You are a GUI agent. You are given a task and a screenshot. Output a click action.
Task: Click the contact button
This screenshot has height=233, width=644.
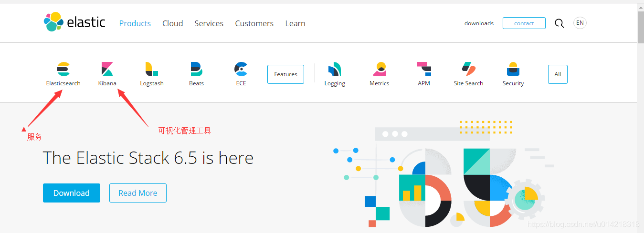524,23
